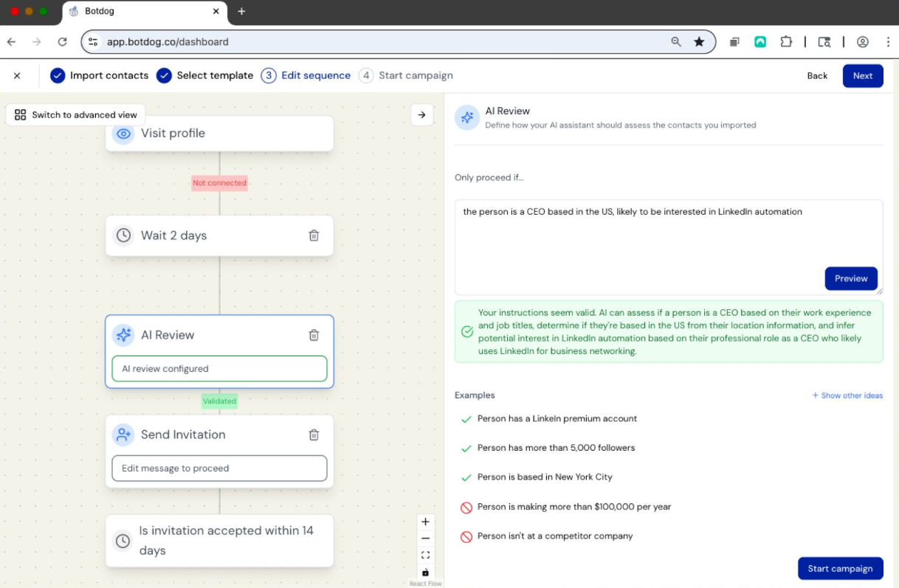
Task: Click the Not connected branch label
Action: [x=219, y=183]
